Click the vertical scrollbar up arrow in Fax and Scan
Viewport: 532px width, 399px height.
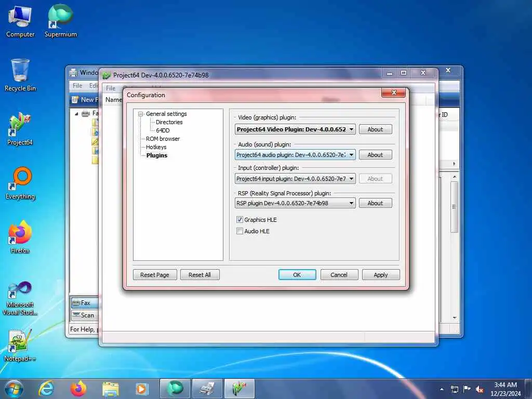coord(455,177)
